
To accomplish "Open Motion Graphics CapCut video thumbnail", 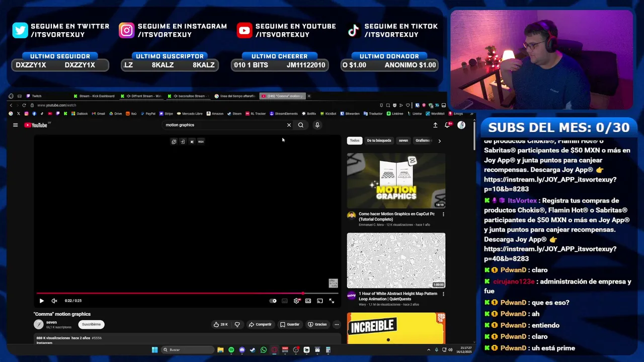I will click(396, 180).
